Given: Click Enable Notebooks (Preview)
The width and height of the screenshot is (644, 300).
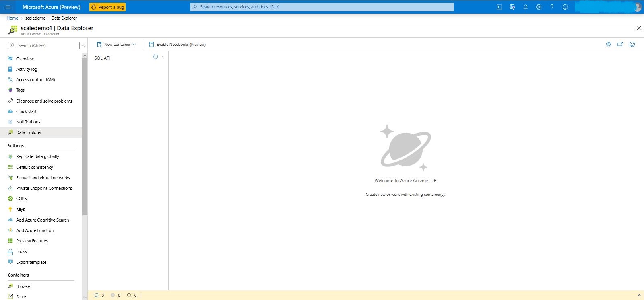Looking at the screenshot, I should tap(178, 45).
